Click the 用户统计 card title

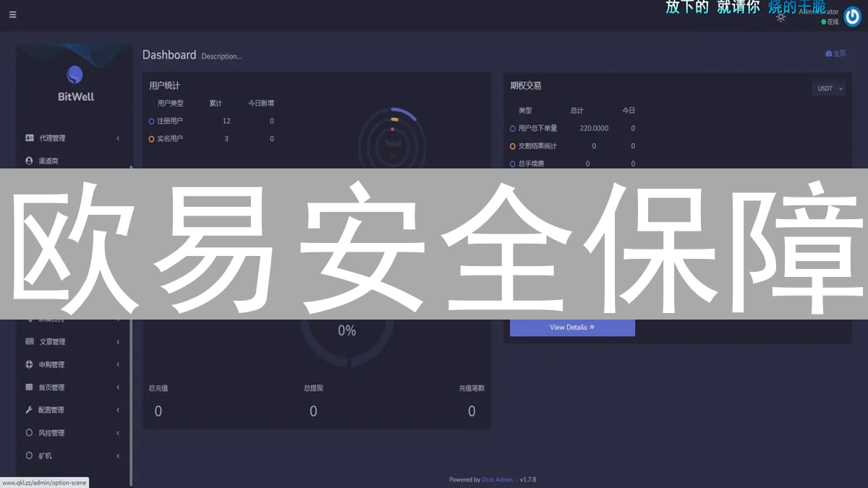[x=164, y=85]
